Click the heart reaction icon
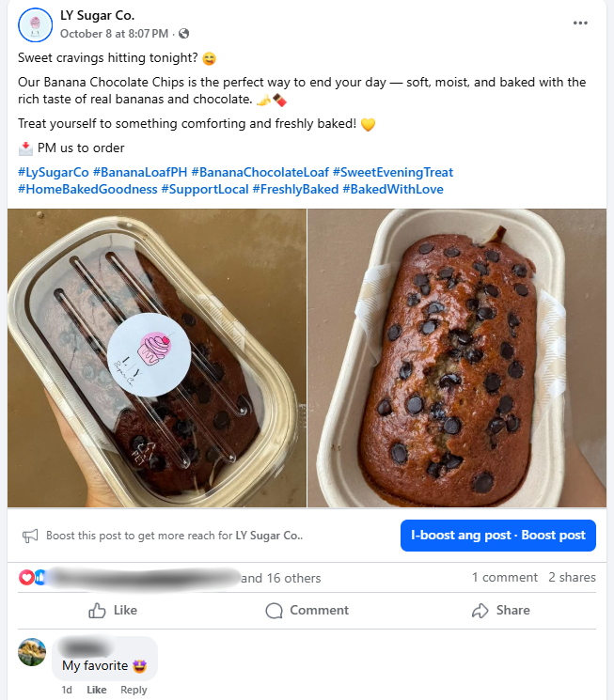614x700 pixels. point(26,577)
